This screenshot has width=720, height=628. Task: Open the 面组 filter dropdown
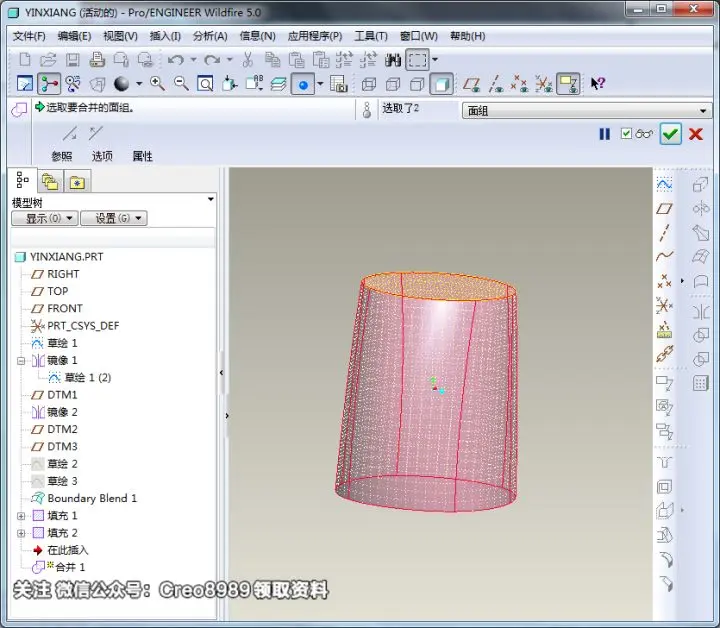pos(587,111)
